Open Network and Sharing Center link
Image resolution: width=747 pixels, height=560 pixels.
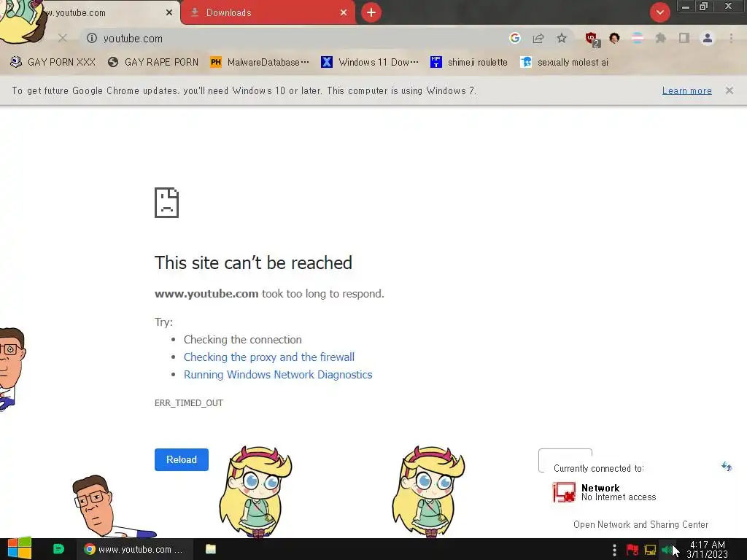coord(640,524)
